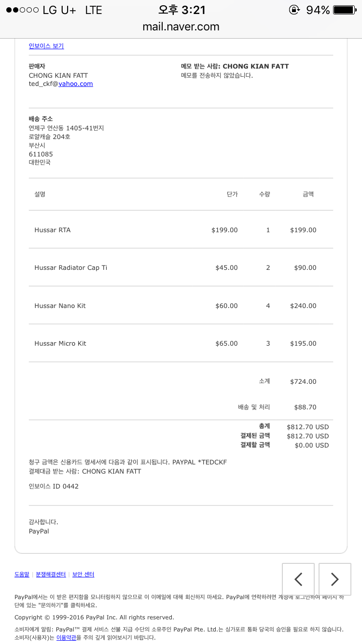Tap the mail.naver.com address bar
This screenshot has height=644, width=362.
pos(181,27)
